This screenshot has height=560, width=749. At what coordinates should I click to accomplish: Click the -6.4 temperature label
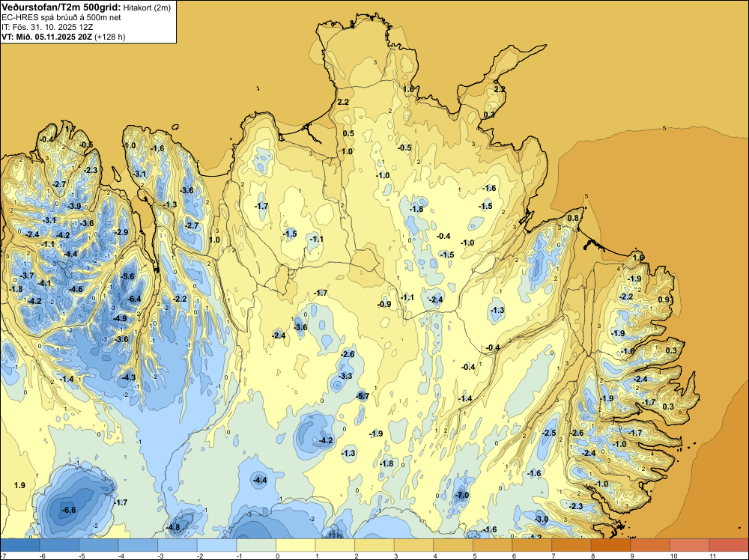pos(134,299)
